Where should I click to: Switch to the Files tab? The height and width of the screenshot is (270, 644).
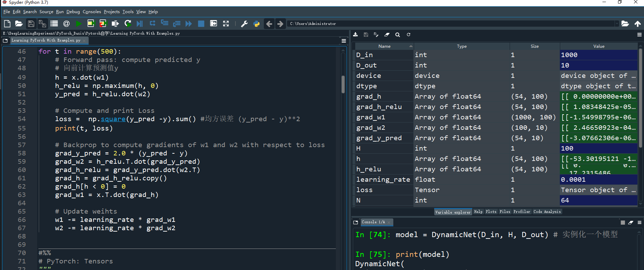505,211
